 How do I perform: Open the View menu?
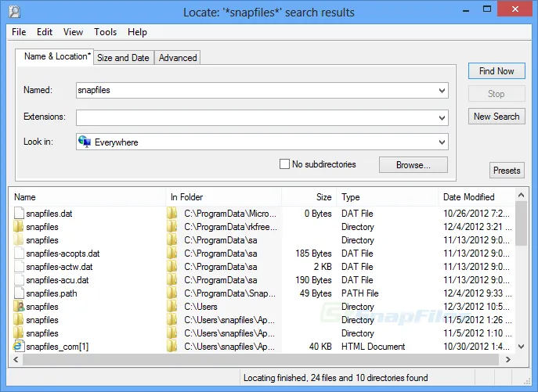[73, 32]
